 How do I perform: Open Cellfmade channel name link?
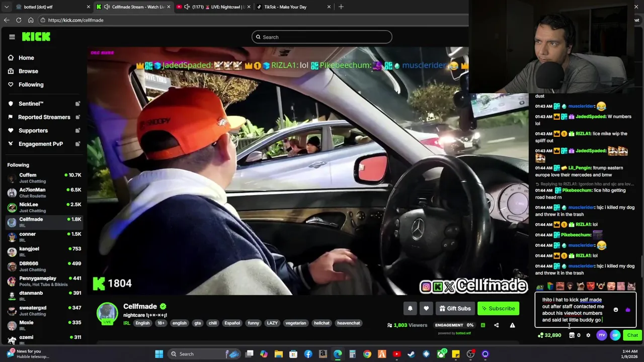coord(140,306)
